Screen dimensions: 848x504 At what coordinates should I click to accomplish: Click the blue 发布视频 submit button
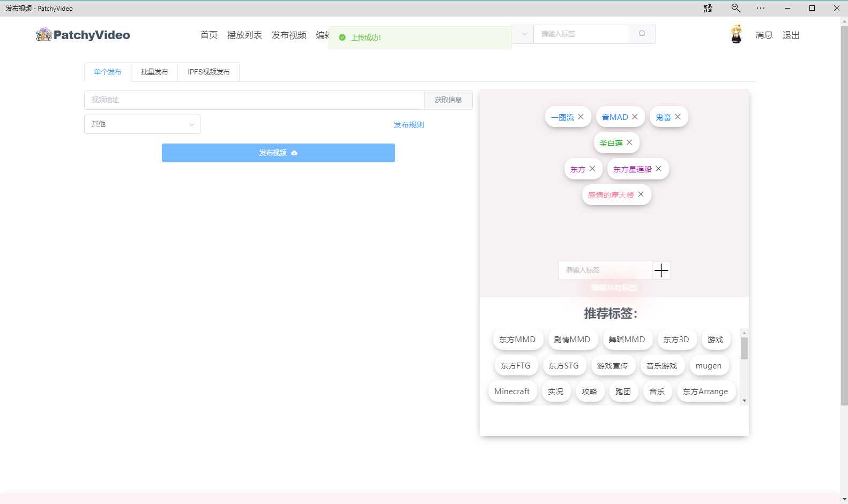pos(278,153)
